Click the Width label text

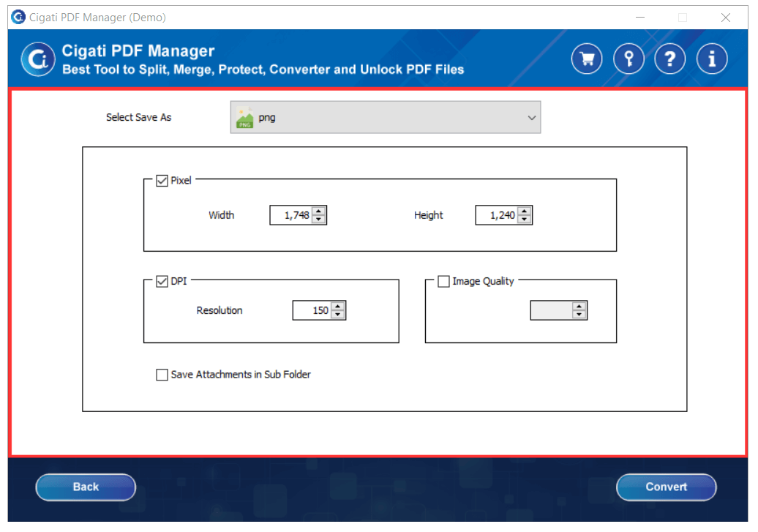pos(222,215)
